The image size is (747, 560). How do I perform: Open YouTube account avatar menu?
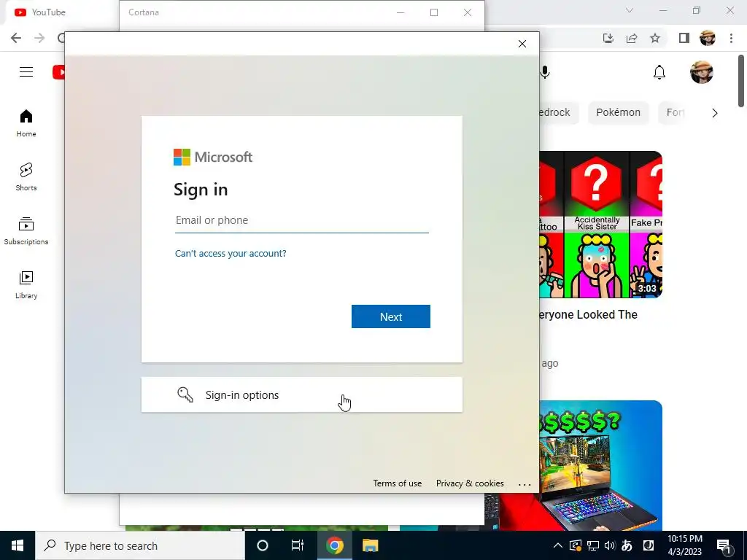[702, 72]
